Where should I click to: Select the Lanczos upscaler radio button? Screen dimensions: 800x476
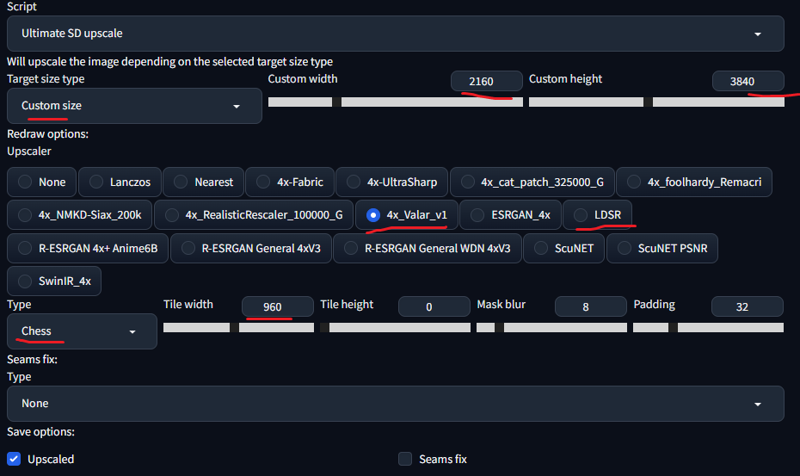click(x=120, y=182)
